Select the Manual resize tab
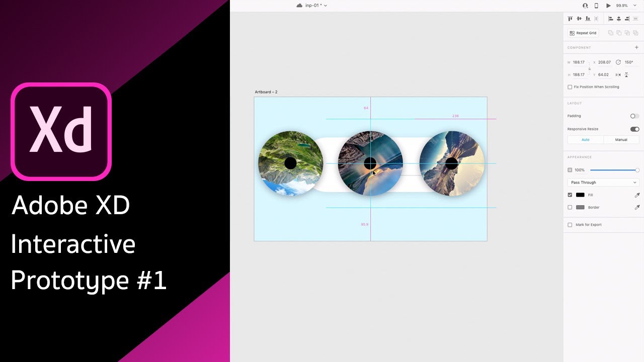This screenshot has width=644, height=362. [x=621, y=140]
